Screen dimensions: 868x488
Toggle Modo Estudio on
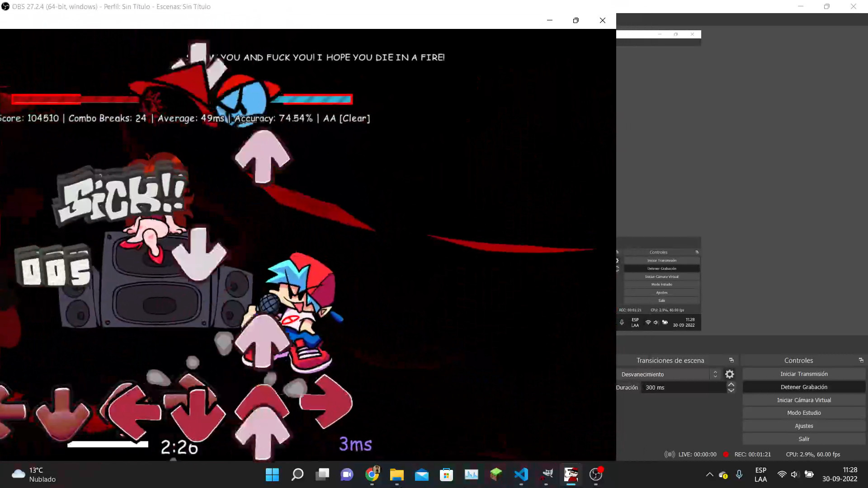pos(803,413)
